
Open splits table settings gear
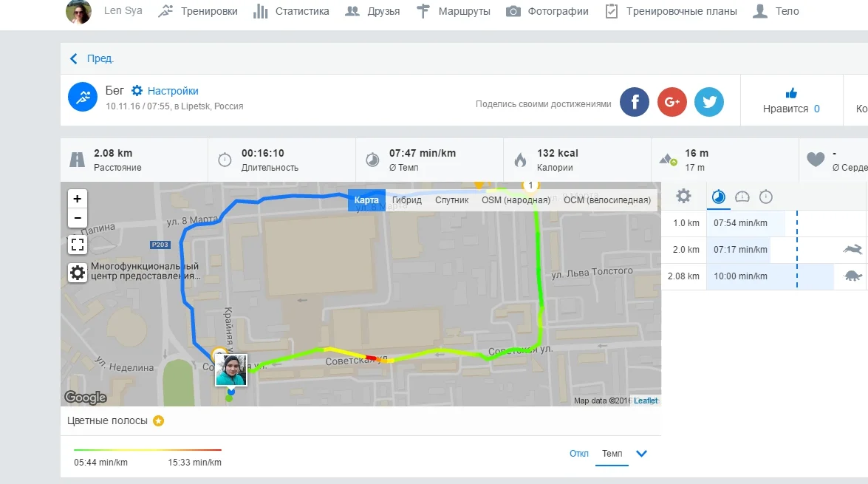point(683,196)
